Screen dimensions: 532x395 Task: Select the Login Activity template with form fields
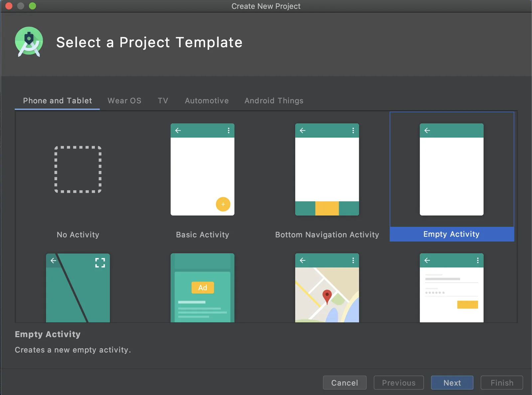[x=452, y=288]
